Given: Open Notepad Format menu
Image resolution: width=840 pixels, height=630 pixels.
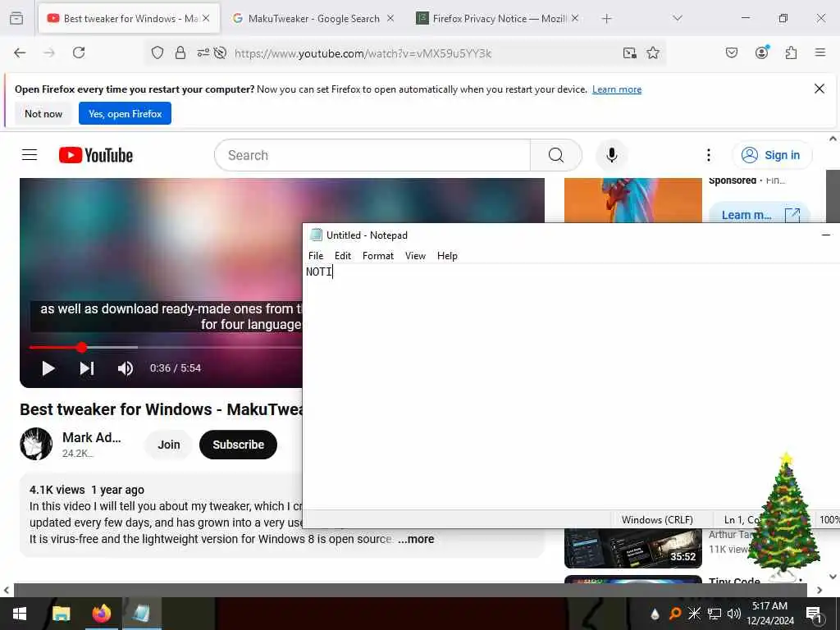Looking at the screenshot, I should 377,256.
